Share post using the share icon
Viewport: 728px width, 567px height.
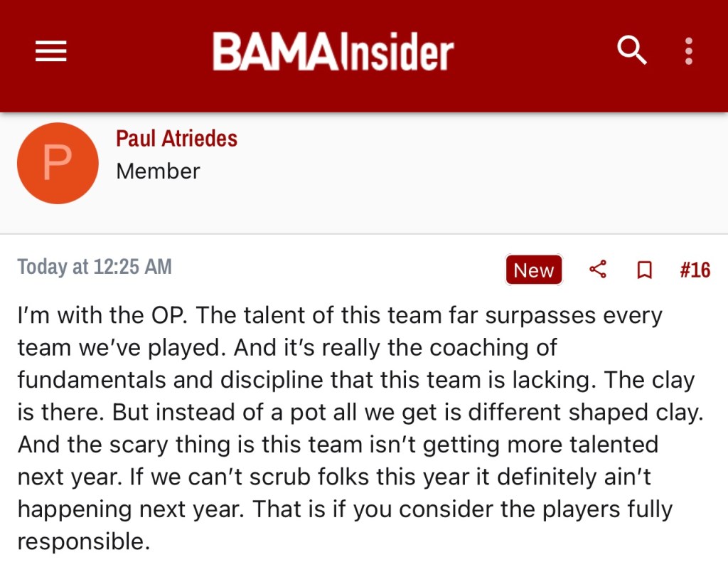tap(598, 270)
